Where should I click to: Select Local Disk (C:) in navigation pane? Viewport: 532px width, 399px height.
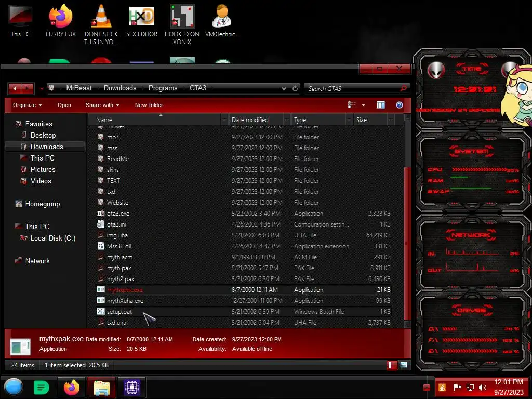tap(53, 238)
